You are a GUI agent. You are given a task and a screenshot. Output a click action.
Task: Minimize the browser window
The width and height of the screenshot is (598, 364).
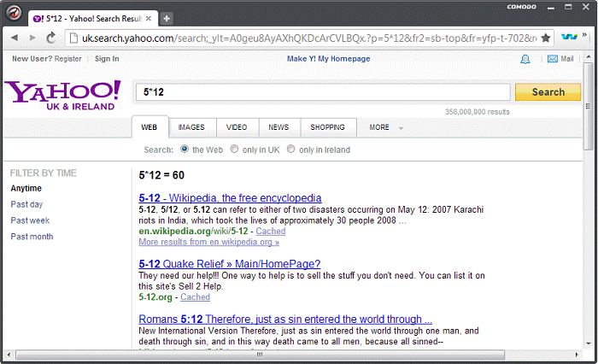click(x=551, y=8)
